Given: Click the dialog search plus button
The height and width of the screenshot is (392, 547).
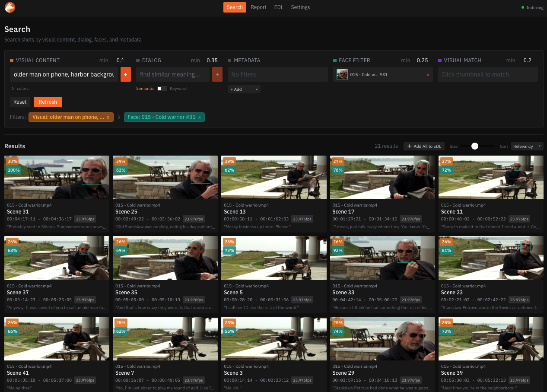Looking at the screenshot, I should (x=217, y=74).
